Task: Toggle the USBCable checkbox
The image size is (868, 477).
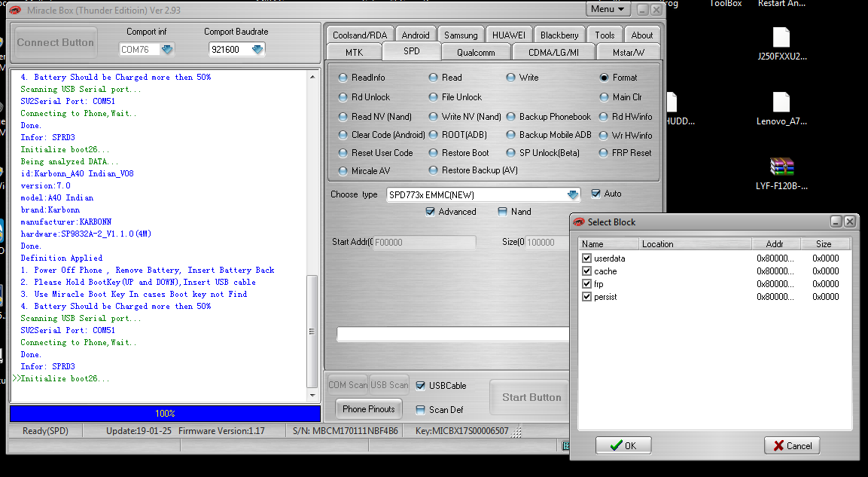Action: 421,386
